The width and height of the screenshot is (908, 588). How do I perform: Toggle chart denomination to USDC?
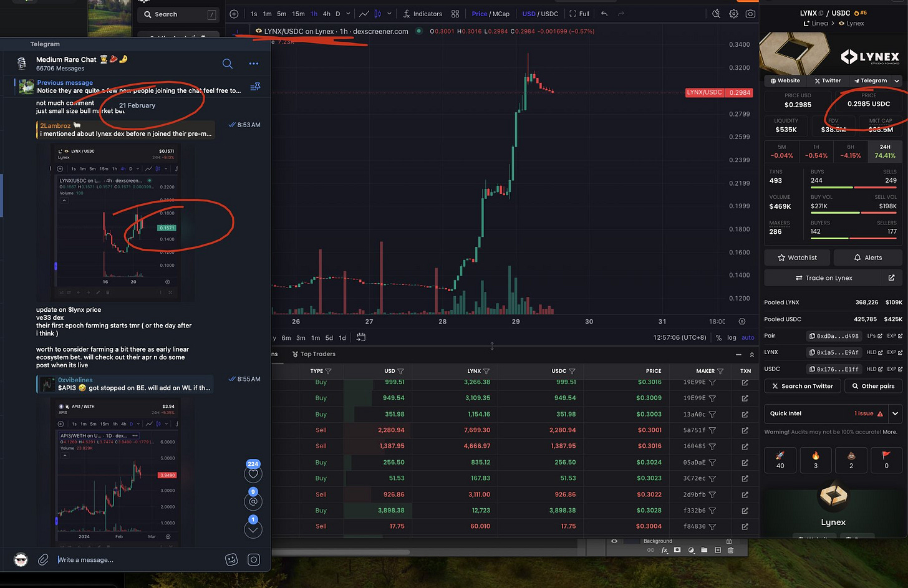[549, 14]
